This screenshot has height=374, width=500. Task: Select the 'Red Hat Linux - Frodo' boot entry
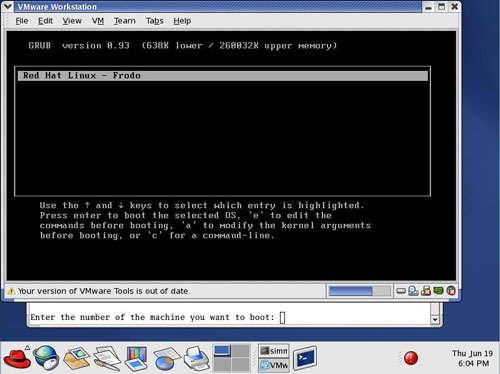click(x=223, y=76)
